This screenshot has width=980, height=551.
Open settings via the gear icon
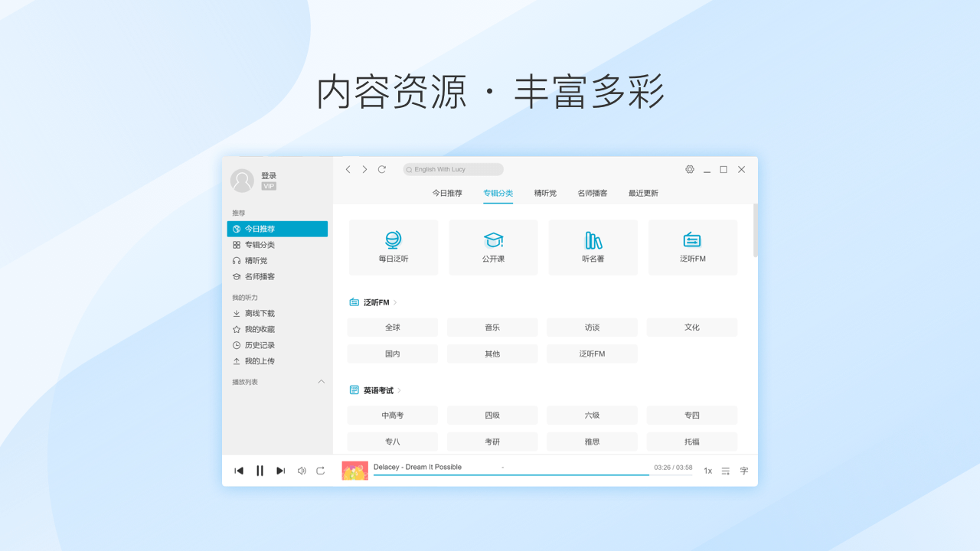[690, 169]
